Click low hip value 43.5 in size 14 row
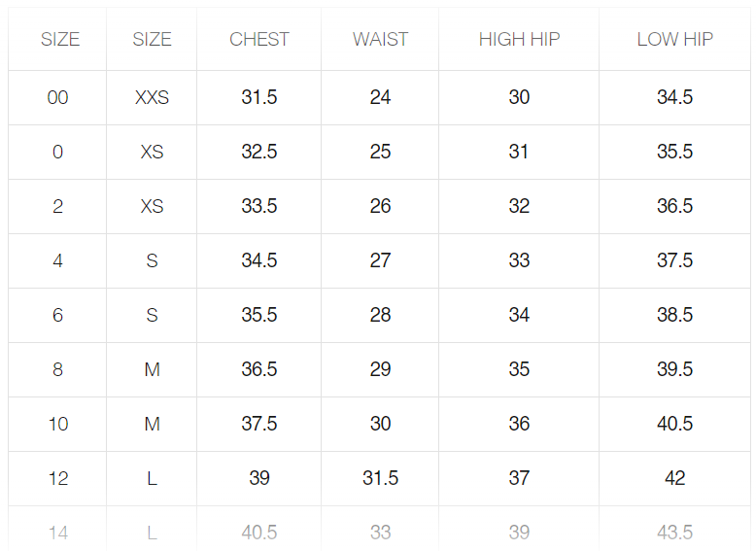Image resolution: width=756 pixels, height=551 pixels. coord(674,533)
